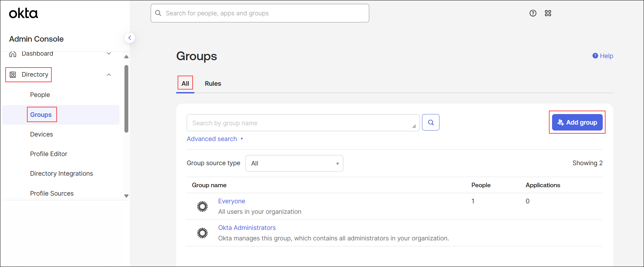Open the Everyone group link
The image size is (644, 267).
[231, 201]
